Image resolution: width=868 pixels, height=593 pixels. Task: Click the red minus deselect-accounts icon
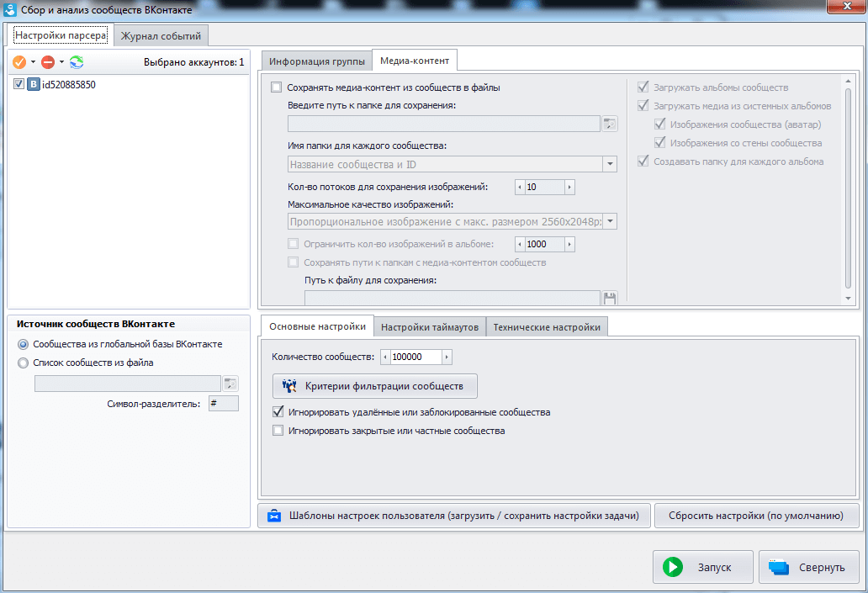(x=47, y=62)
